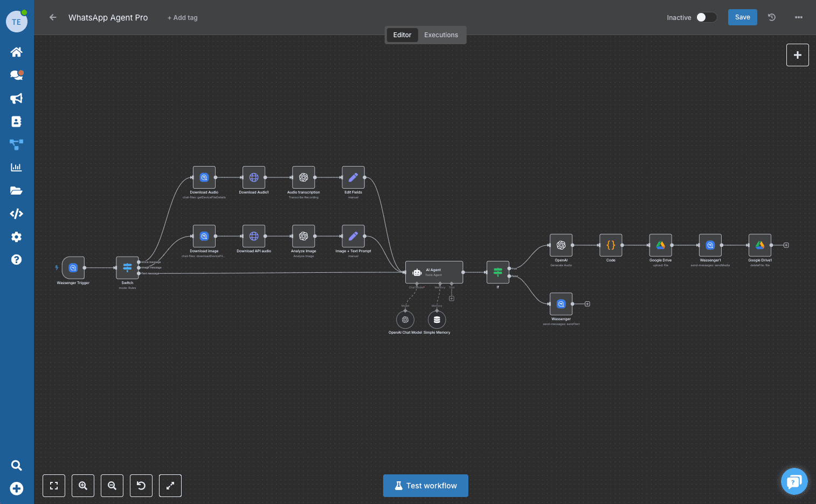Image resolution: width=816 pixels, height=504 pixels.
Task: Open search from the sidebar
Action: click(16, 465)
